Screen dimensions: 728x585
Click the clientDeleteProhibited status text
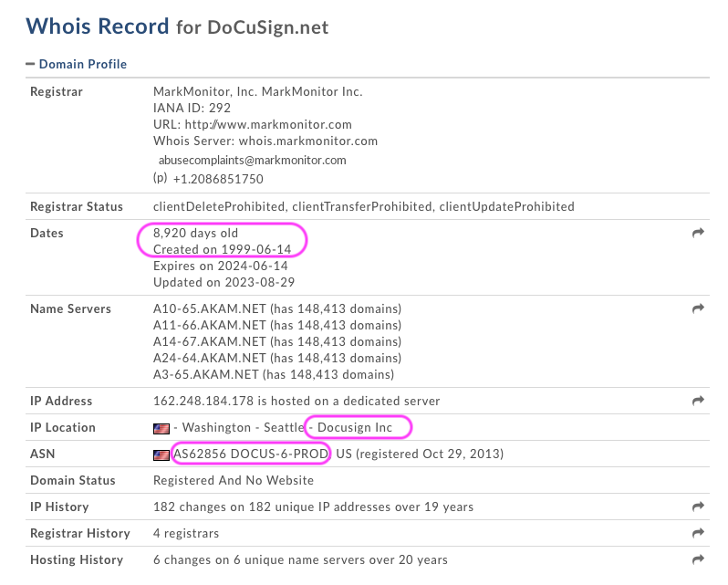(219, 206)
